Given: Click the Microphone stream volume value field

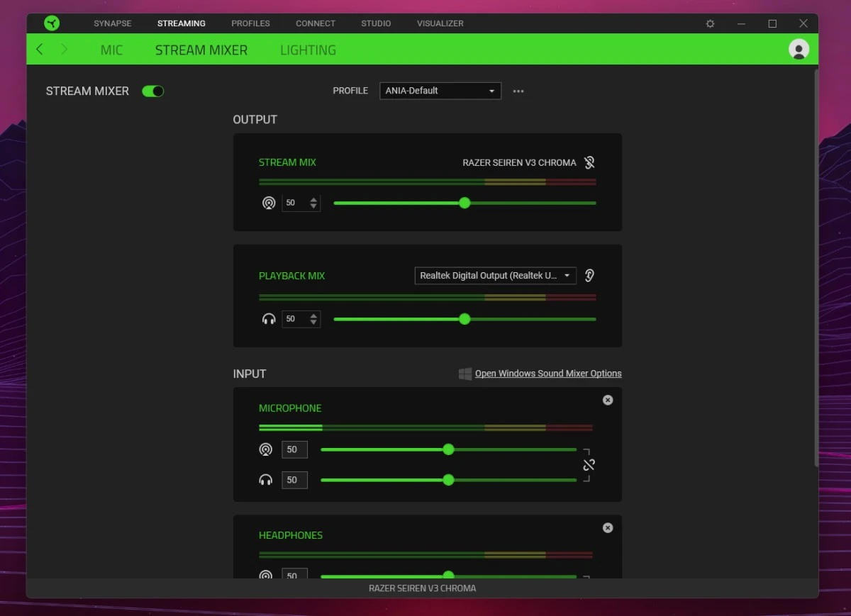Looking at the screenshot, I should [x=294, y=449].
